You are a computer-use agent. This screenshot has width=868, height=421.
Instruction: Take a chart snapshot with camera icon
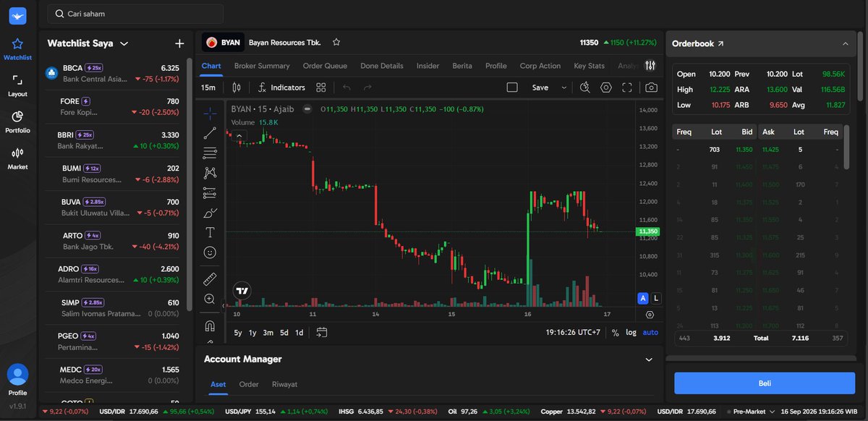coord(651,88)
